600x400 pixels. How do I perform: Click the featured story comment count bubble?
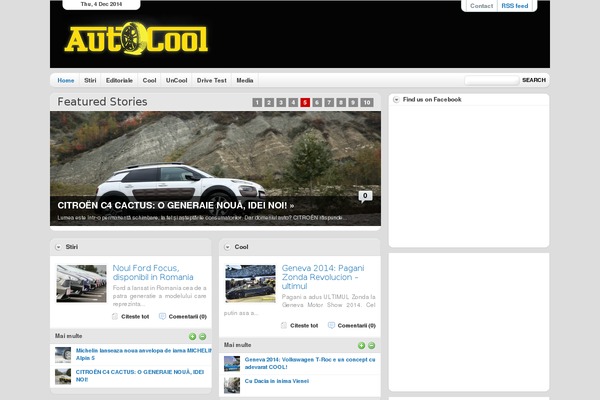(x=365, y=196)
